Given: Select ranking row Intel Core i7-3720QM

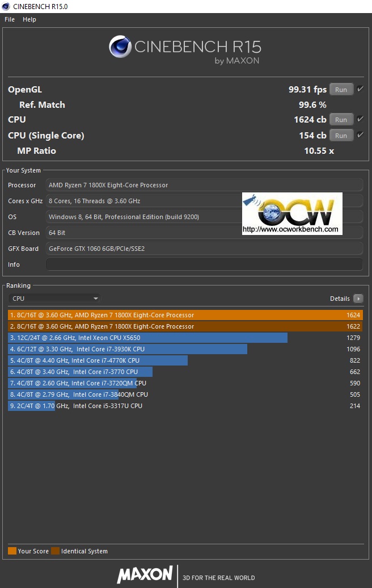Looking at the screenshot, I should coord(185,383).
